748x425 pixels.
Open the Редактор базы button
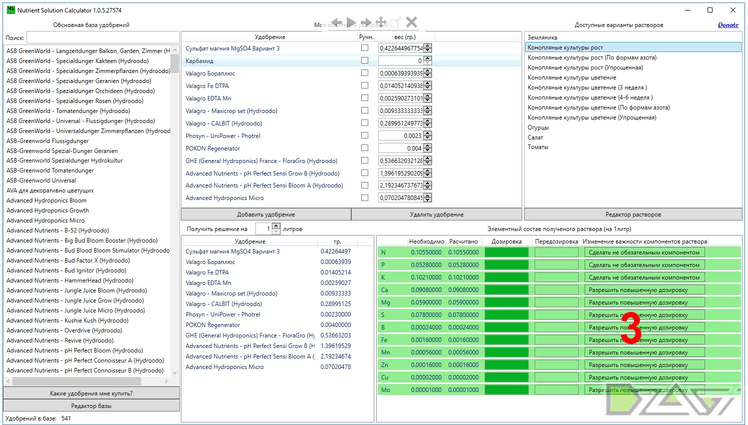click(x=91, y=405)
